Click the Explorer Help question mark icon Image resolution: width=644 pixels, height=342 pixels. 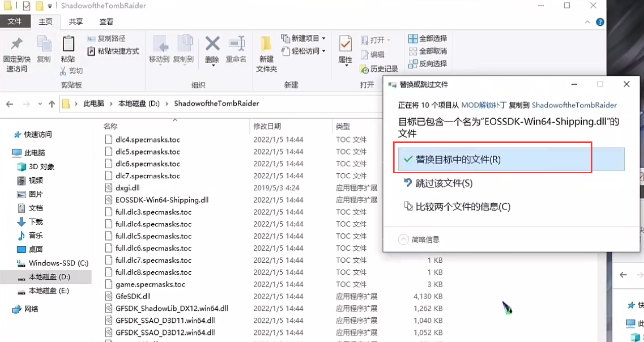click(600, 22)
